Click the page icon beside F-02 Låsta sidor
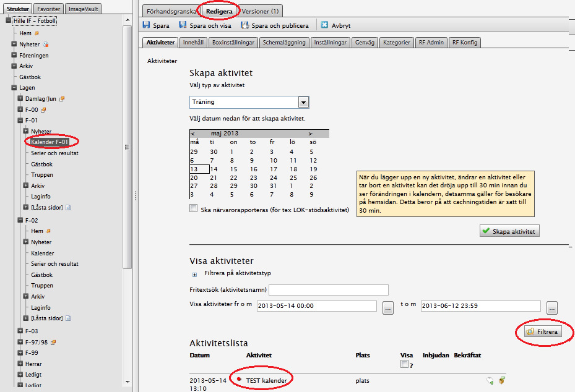 point(68,318)
